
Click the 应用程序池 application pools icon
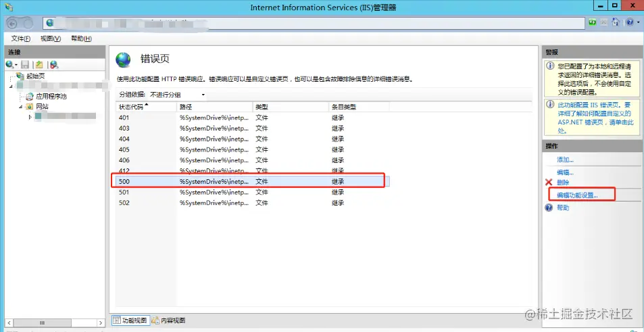(x=30, y=97)
